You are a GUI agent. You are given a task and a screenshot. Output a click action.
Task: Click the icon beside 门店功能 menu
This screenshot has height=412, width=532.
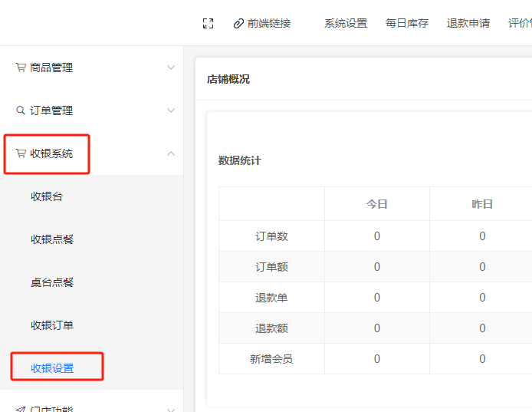21,408
